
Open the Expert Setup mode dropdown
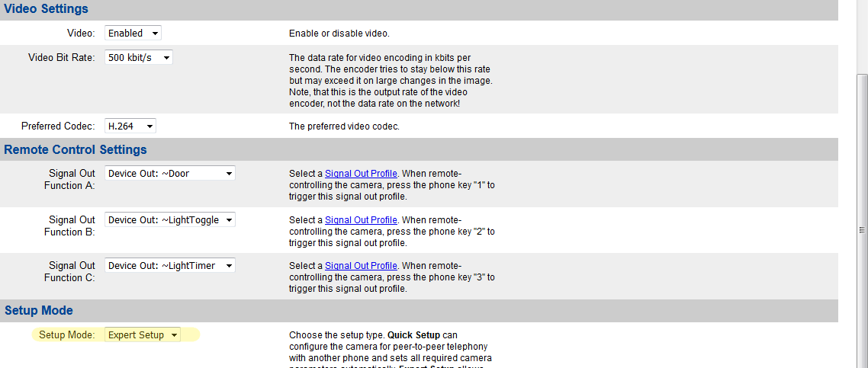click(143, 335)
